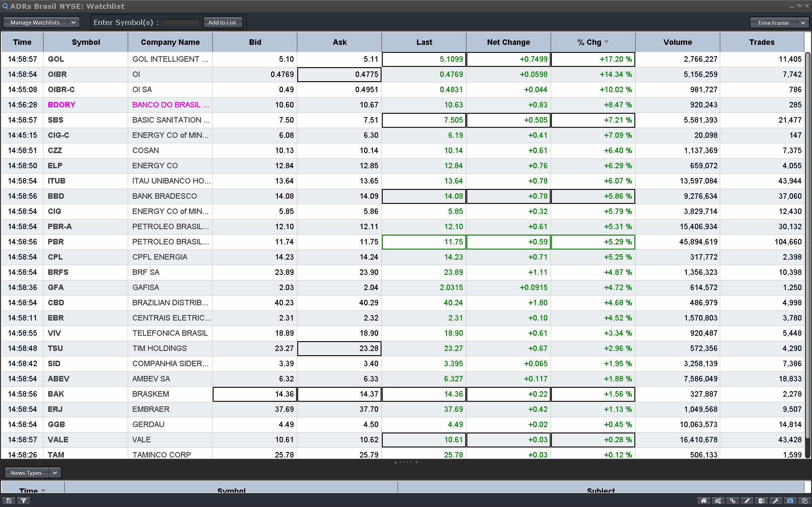Screen dimensions: 812x507
Task: Click the floppy disk save icon
Action: click(9, 501)
